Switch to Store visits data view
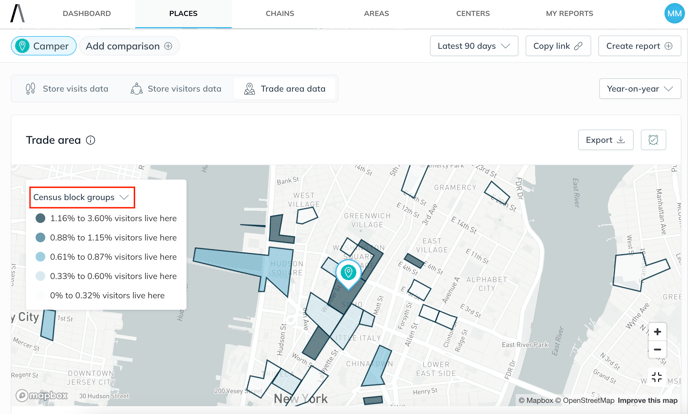Image resolution: width=688 pixels, height=414 pixels. point(67,89)
